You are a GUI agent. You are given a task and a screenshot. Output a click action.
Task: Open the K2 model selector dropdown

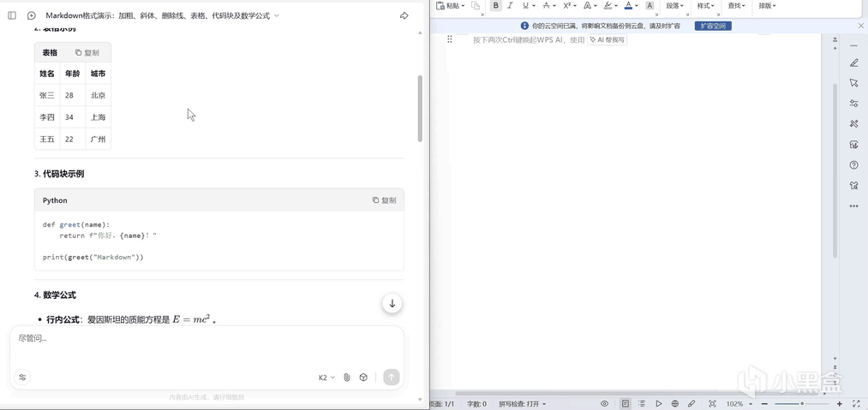[326, 377]
